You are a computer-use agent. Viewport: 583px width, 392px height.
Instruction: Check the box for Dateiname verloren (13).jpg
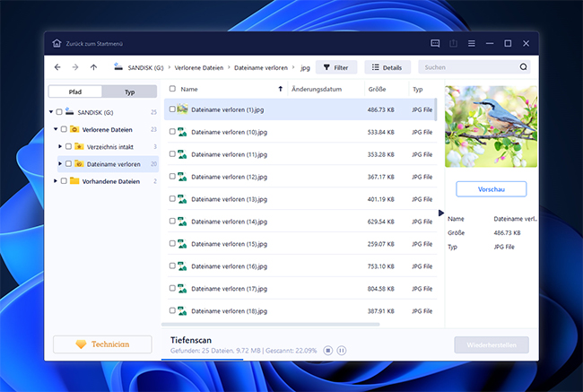click(172, 198)
